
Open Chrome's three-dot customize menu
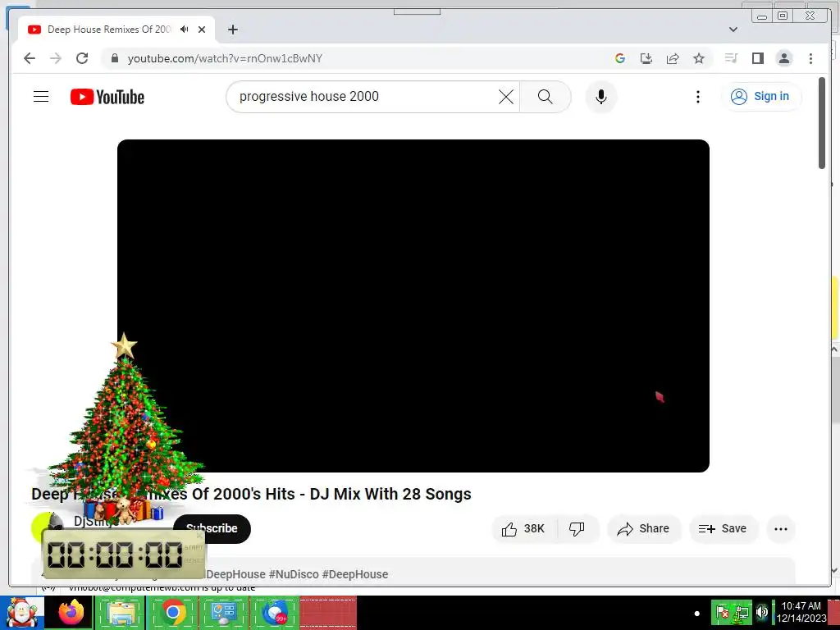pos(810,58)
